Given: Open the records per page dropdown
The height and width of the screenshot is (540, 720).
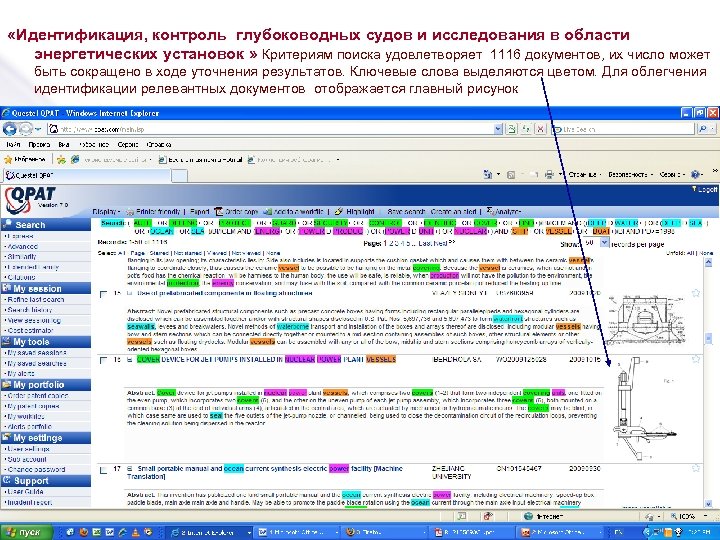Looking at the screenshot, I should click(x=604, y=243).
